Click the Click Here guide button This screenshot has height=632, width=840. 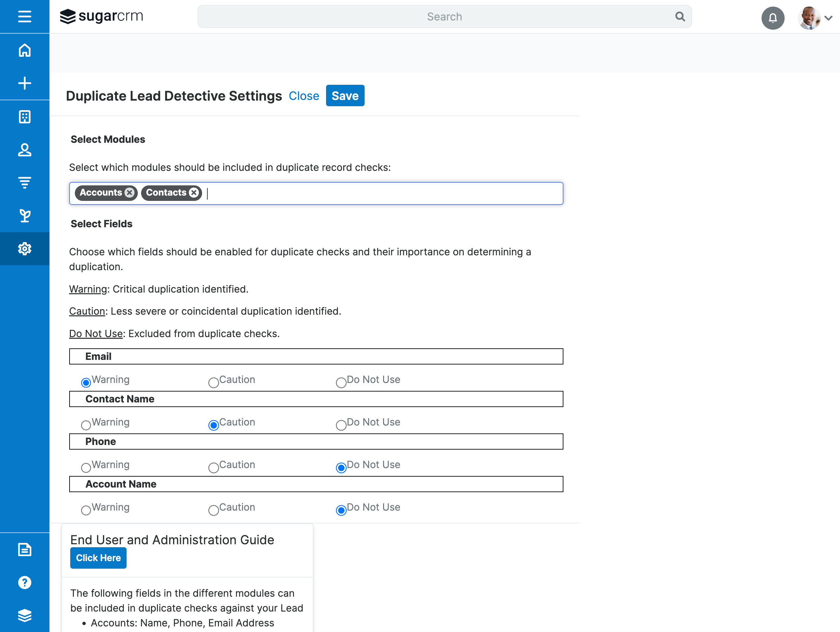98,558
